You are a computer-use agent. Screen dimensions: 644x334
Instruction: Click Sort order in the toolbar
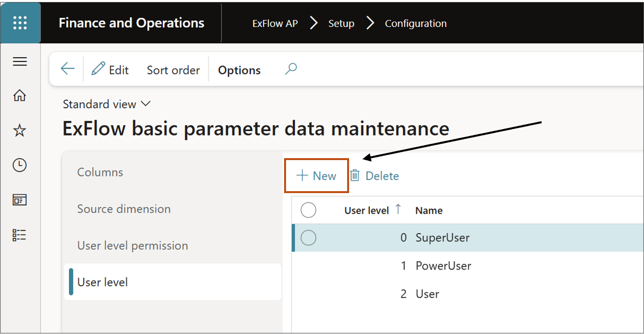[x=173, y=70]
